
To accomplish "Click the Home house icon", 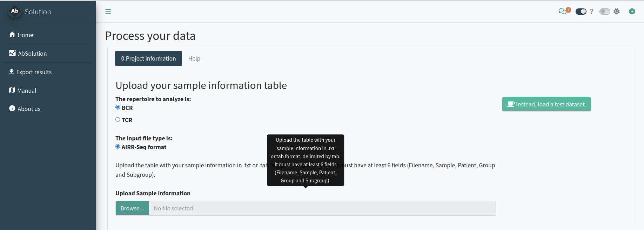I will (12, 35).
